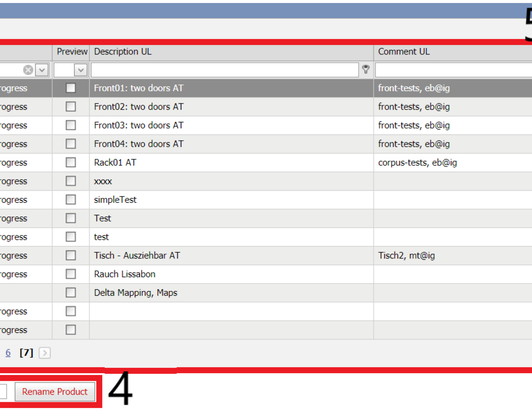Click the Tisch2, mt@ig comment cell
The image size is (532, 414).
(407, 255)
